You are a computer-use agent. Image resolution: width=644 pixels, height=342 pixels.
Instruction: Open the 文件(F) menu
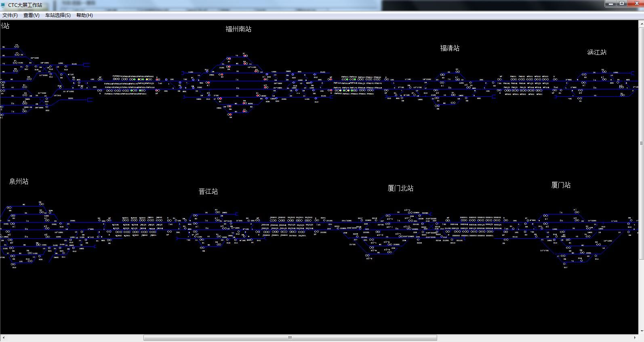coord(10,15)
